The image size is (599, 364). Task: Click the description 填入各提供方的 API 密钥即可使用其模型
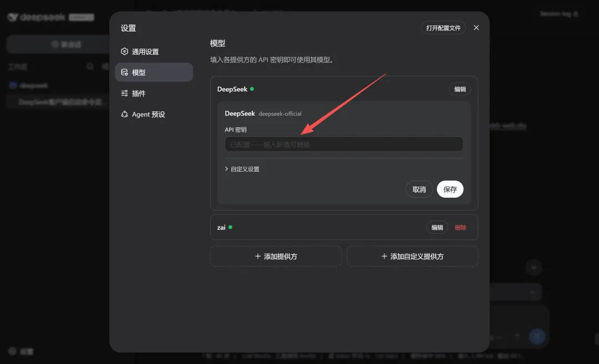tap(273, 60)
